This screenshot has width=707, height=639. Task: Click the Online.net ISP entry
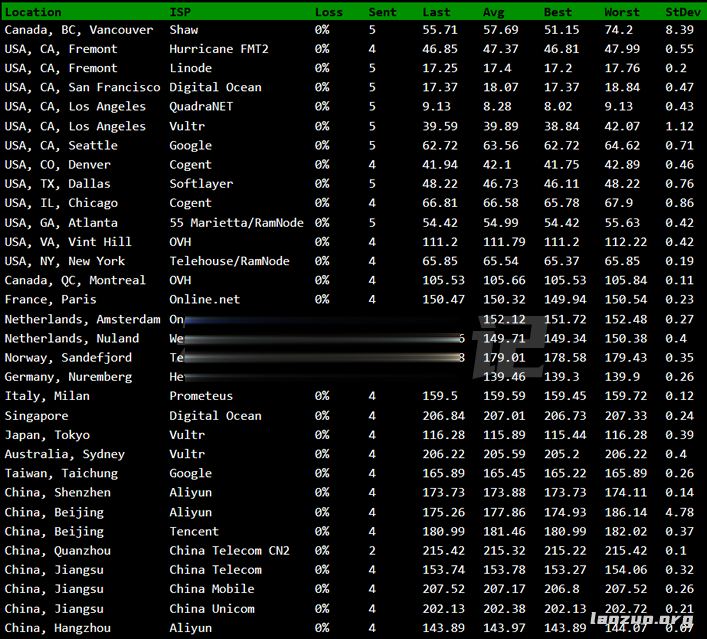[x=205, y=299]
